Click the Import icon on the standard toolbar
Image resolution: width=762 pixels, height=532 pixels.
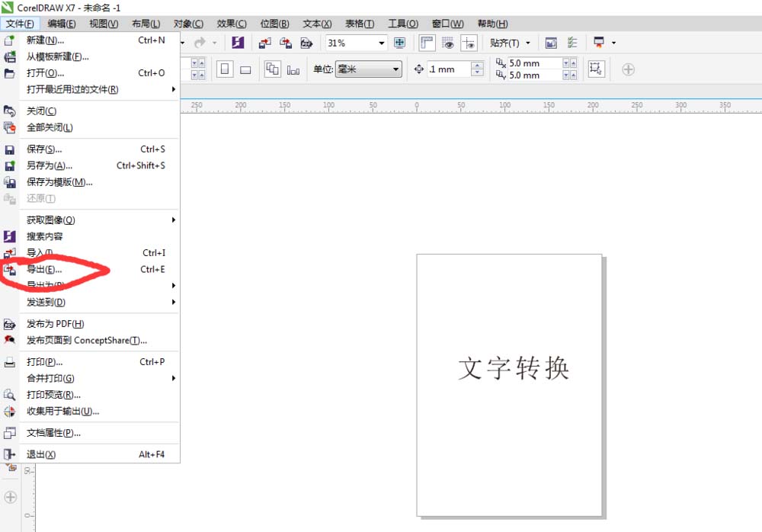tap(265, 43)
